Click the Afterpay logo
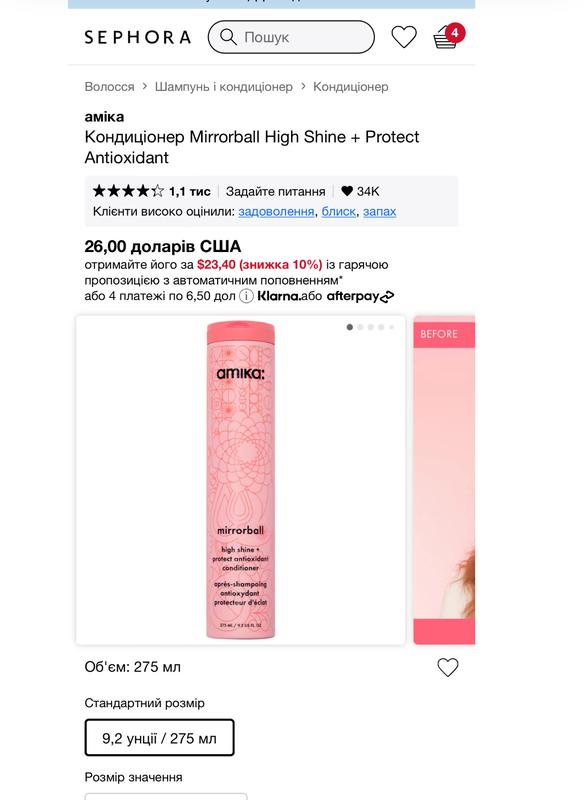 point(360,296)
